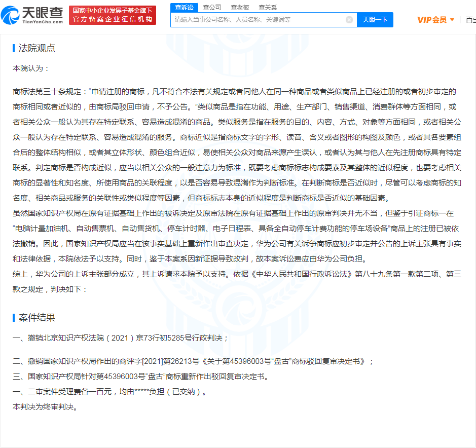Open the VIP会员 link

431,20
